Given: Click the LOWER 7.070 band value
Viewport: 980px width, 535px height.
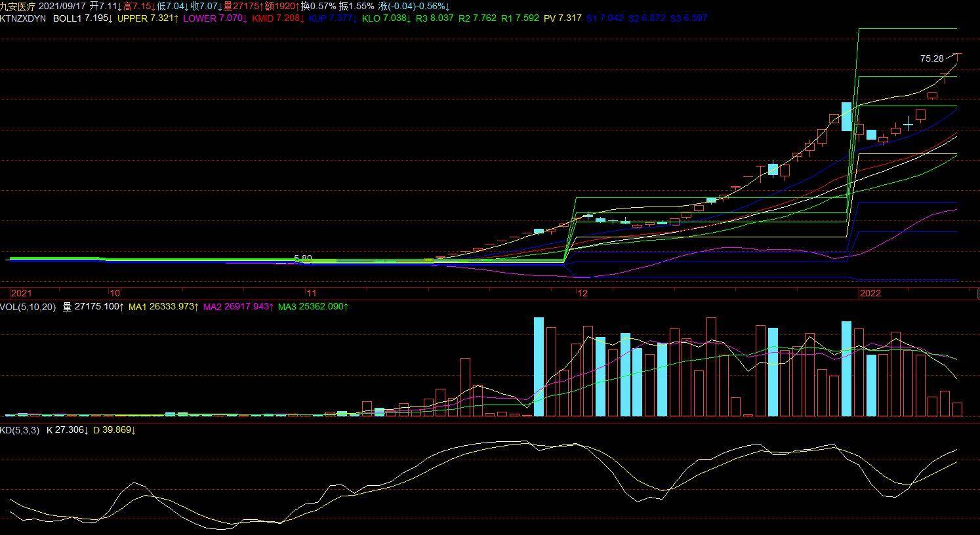Looking at the screenshot, I should [x=215, y=18].
